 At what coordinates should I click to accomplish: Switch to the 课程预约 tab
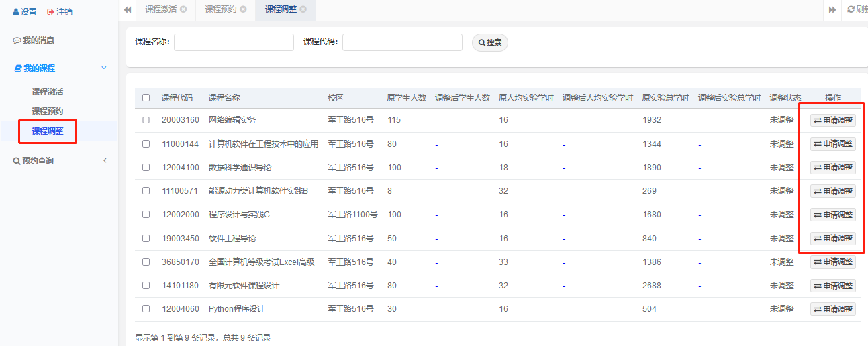[x=221, y=9]
